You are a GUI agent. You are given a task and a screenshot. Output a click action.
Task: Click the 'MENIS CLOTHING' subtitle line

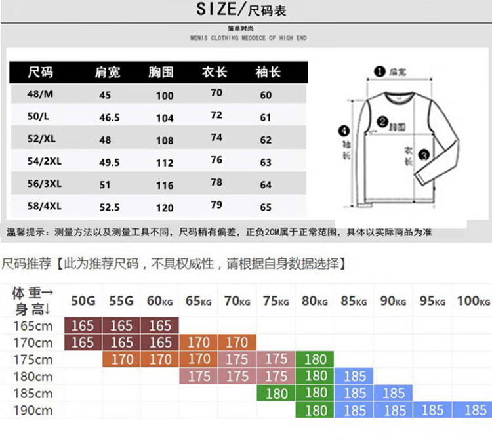[x=249, y=38]
